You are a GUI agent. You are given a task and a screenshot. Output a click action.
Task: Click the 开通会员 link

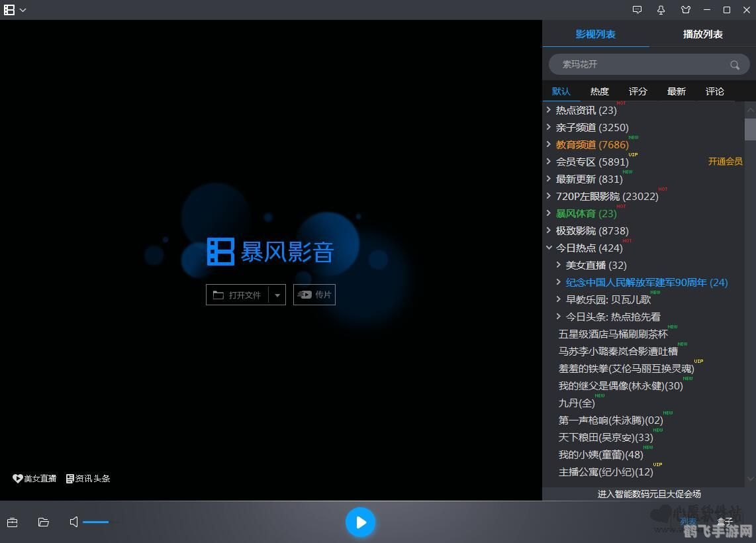725,161
